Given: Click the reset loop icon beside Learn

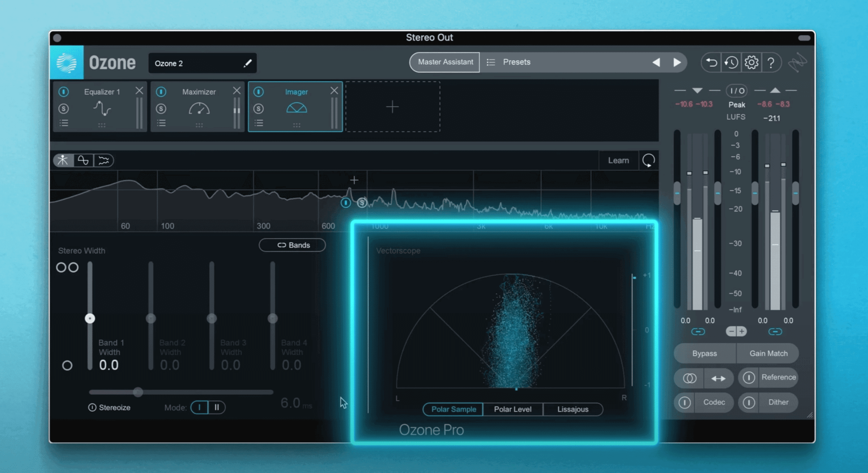Looking at the screenshot, I should click(x=648, y=160).
